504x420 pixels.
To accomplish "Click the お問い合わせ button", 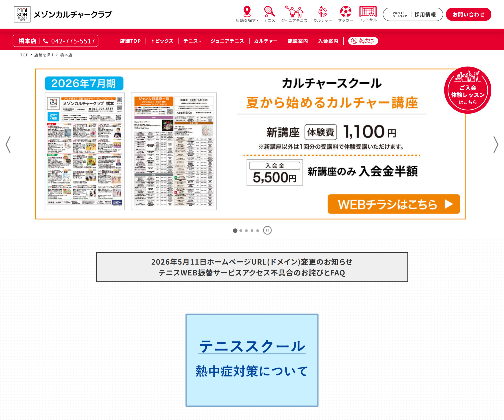I will pyautogui.click(x=469, y=14).
